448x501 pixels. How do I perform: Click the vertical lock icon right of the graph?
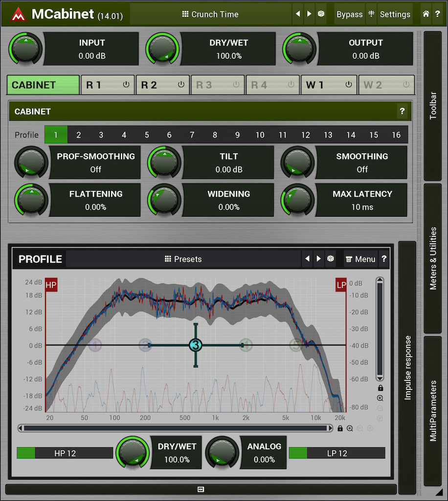click(x=380, y=388)
